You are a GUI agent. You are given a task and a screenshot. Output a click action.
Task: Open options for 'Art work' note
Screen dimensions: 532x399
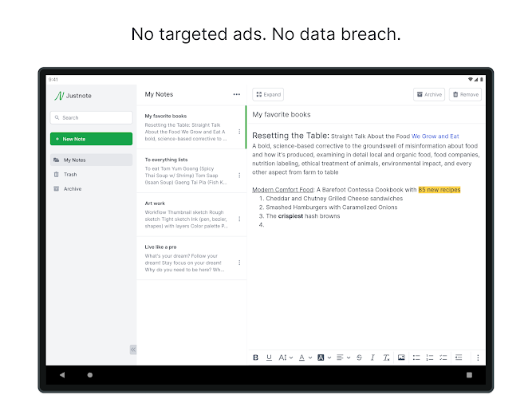239,219
